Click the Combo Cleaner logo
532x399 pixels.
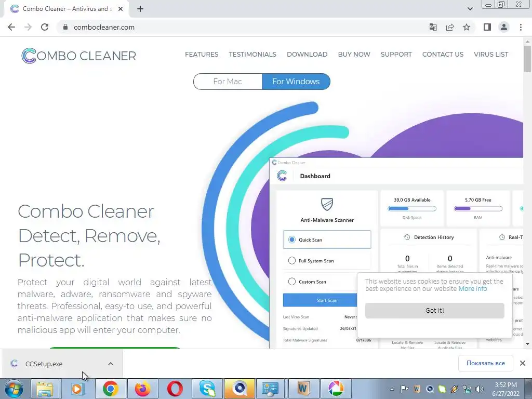click(x=79, y=56)
